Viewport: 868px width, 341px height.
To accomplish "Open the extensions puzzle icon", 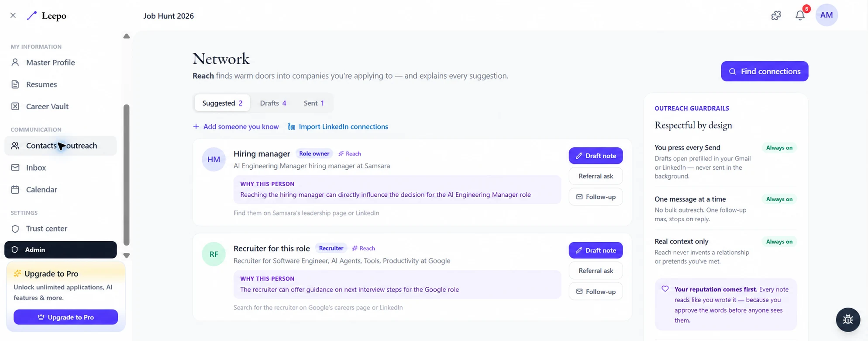I will pos(776,15).
